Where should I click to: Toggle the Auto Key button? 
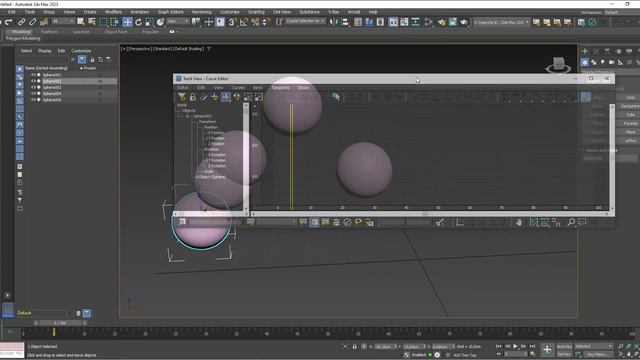click(564, 347)
